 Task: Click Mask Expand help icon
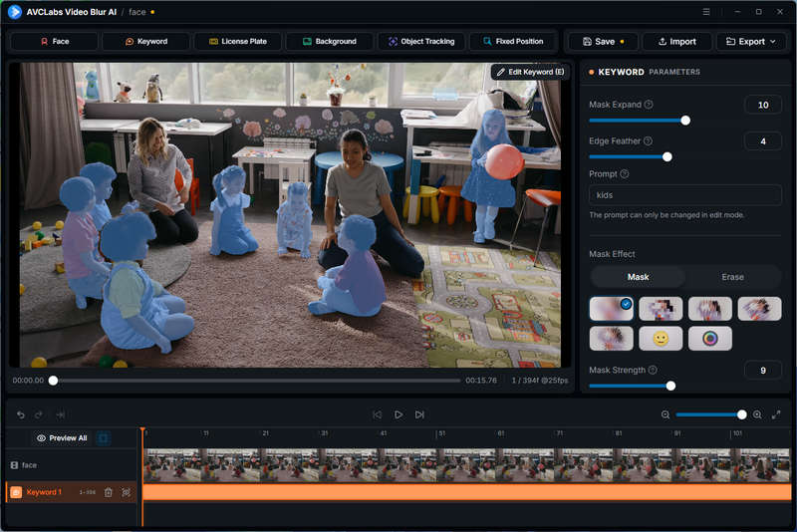649,105
